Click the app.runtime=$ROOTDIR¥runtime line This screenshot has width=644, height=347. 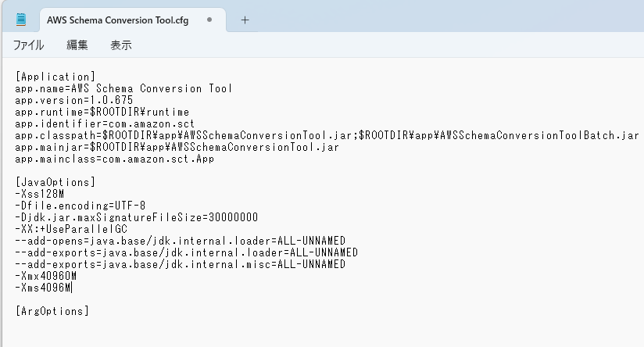click(x=102, y=112)
